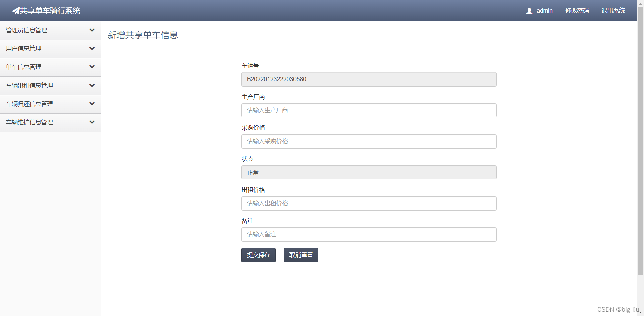
Task: Focus the 生产厂商 input field
Action: click(369, 110)
